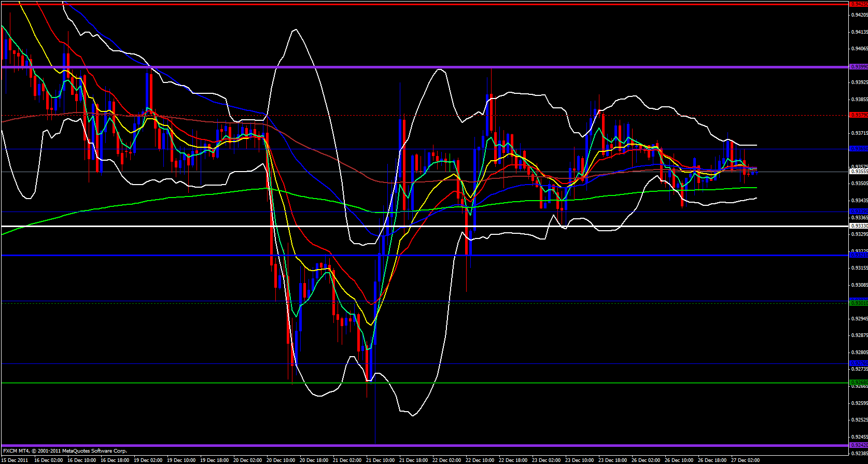Click the 21 Dec 10:00 time label
868x464 pixels.
(x=381, y=460)
